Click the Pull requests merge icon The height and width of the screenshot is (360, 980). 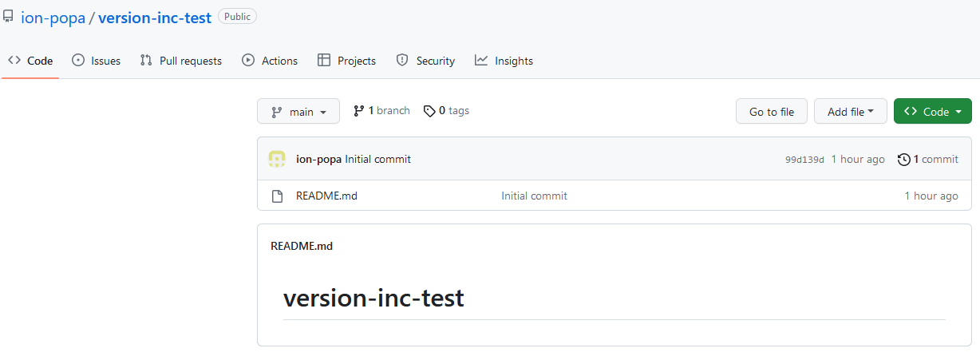[x=146, y=60]
